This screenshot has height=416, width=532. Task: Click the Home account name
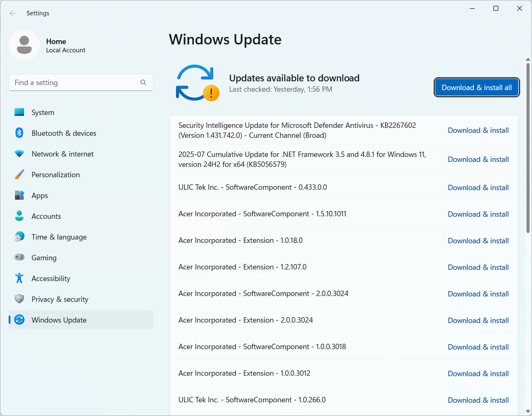tap(56, 42)
